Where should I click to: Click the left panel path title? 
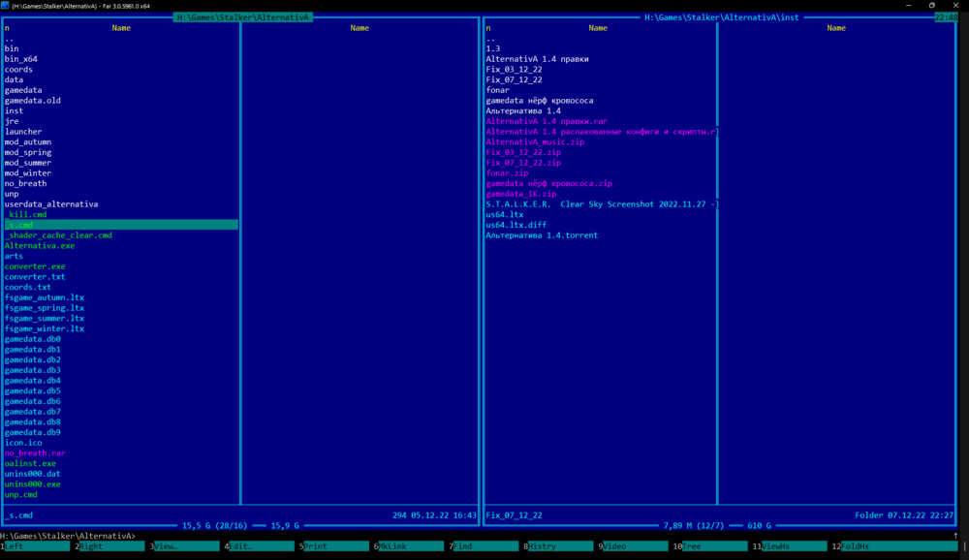click(x=243, y=17)
